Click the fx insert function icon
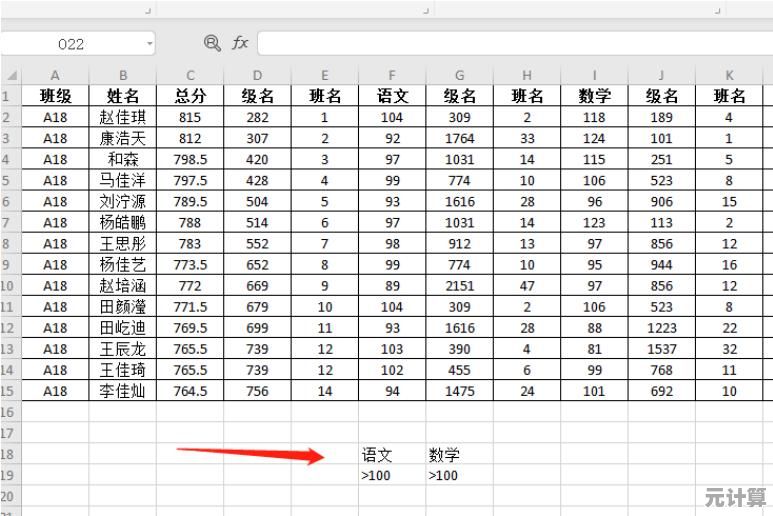This screenshot has width=773, height=516. pos(240,43)
